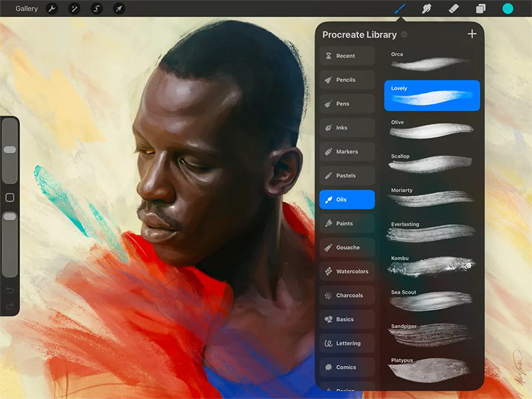Open the Layers panel
Image resolution: width=532 pixels, height=399 pixels.
pos(481,9)
